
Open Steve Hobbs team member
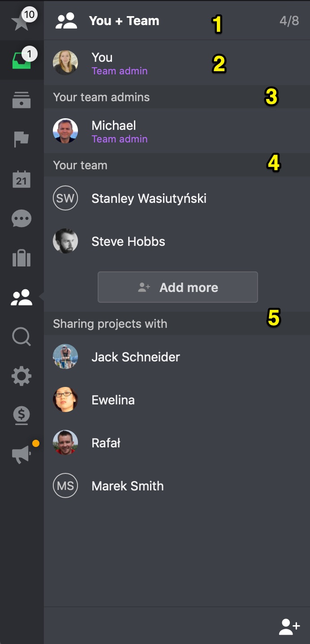point(177,241)
